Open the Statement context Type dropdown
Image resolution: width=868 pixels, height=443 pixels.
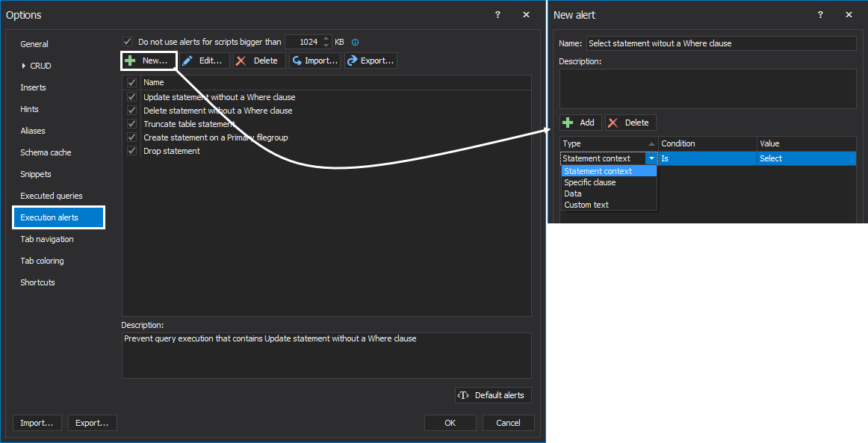tap(651, 158)
